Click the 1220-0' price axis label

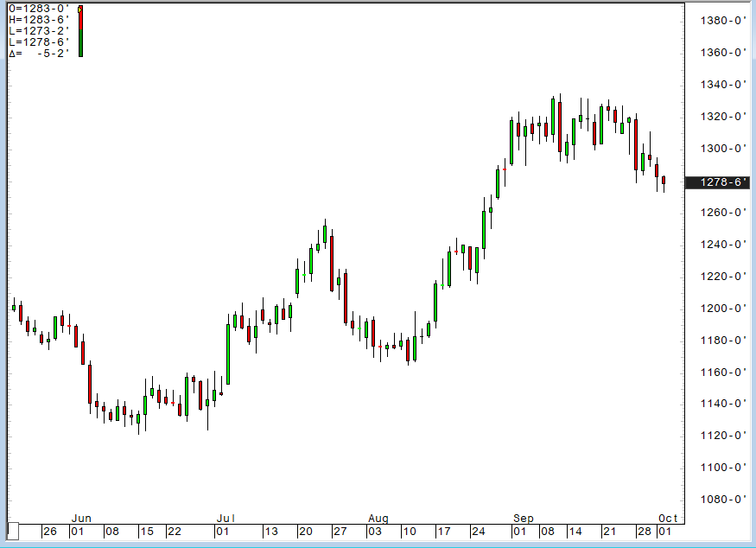tap(722, 276)
